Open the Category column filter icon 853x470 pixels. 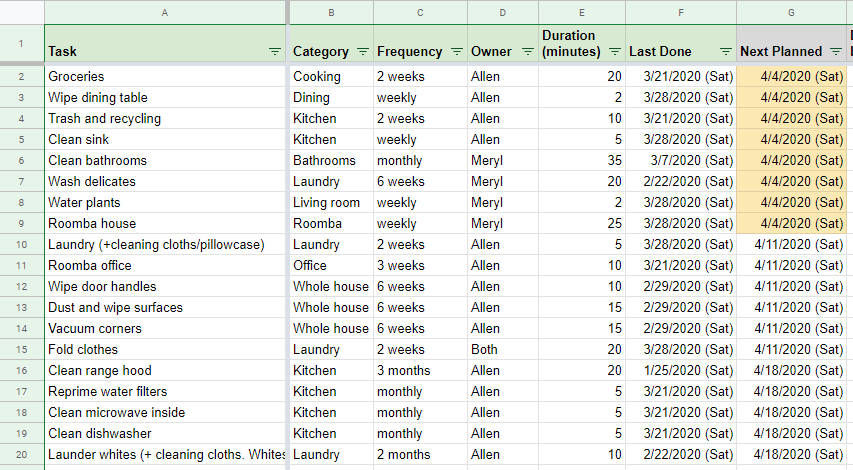(x=362, y=52)
